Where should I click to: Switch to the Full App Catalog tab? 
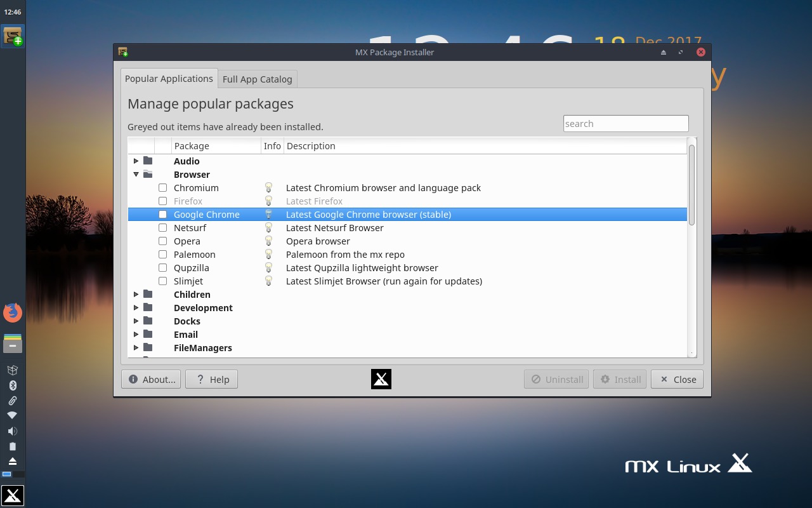[x=257, y=78]
